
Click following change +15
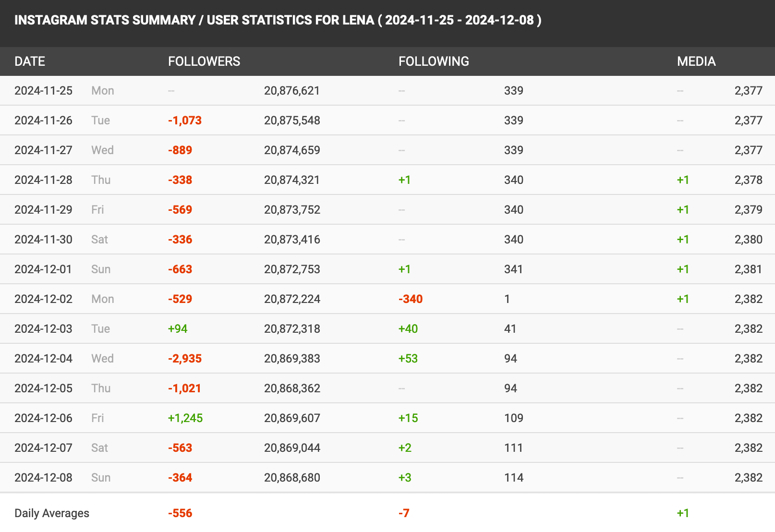point(408,418)
